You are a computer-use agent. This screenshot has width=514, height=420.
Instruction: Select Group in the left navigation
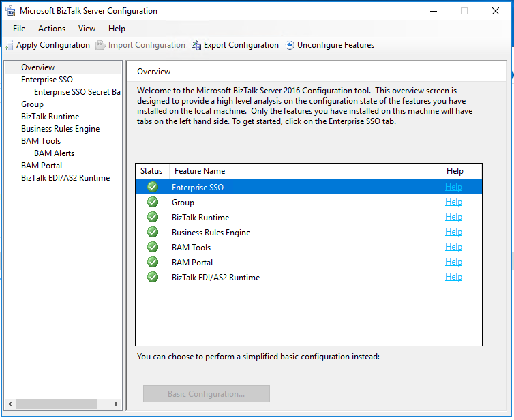coord(32,104)
